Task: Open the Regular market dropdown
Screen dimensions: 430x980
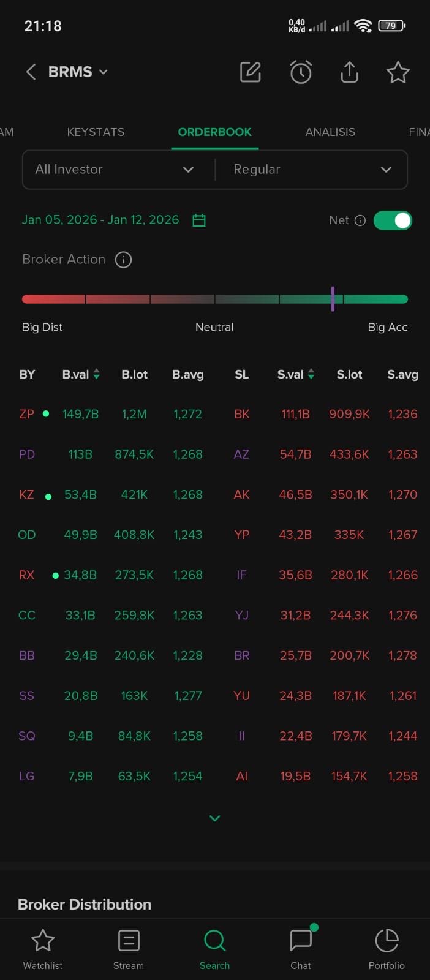Action: (311, 170)
